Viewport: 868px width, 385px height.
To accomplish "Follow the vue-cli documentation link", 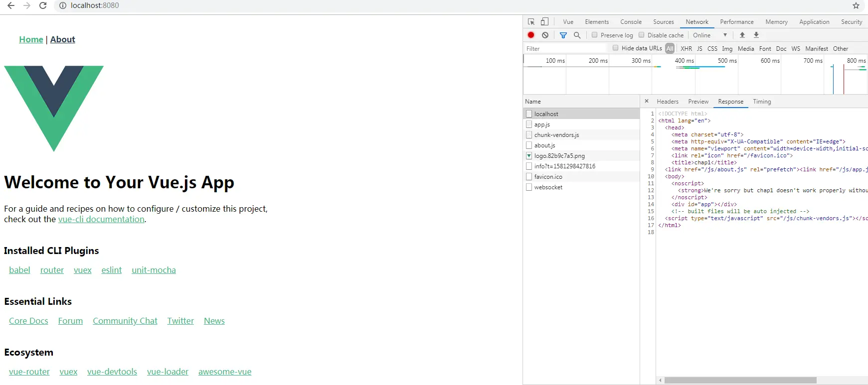I will point(101,219).
